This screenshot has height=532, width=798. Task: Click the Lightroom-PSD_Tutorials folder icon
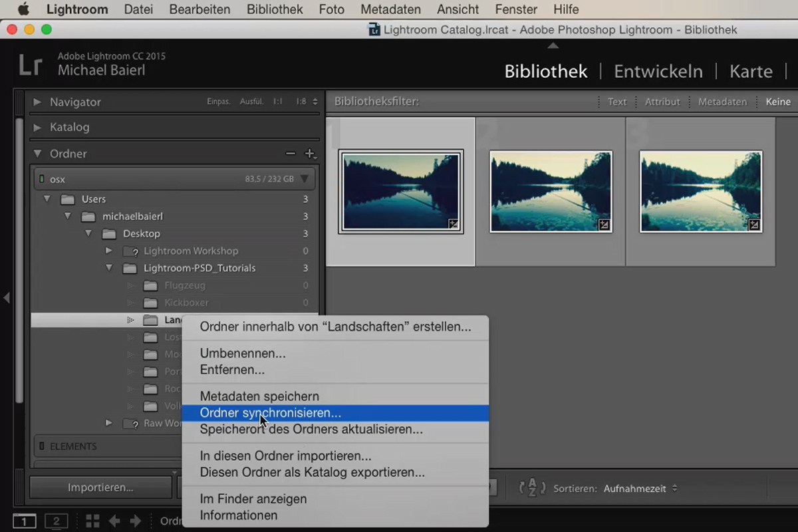click(x=130, y=269)
